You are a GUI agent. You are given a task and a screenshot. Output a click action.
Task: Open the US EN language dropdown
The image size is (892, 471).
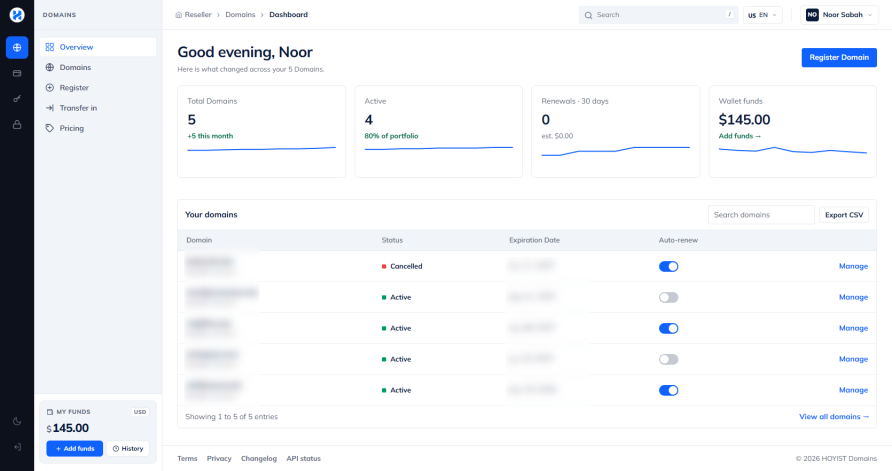762,15
